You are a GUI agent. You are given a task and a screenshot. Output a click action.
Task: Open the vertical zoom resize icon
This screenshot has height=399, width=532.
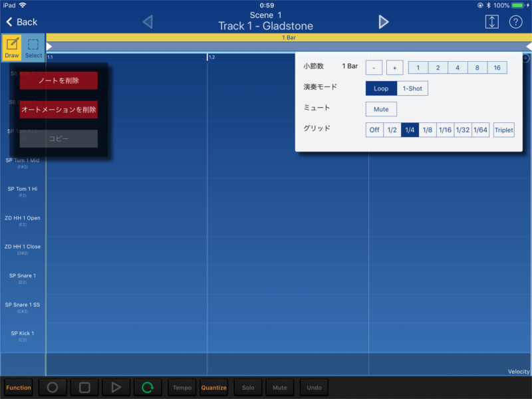491,22
